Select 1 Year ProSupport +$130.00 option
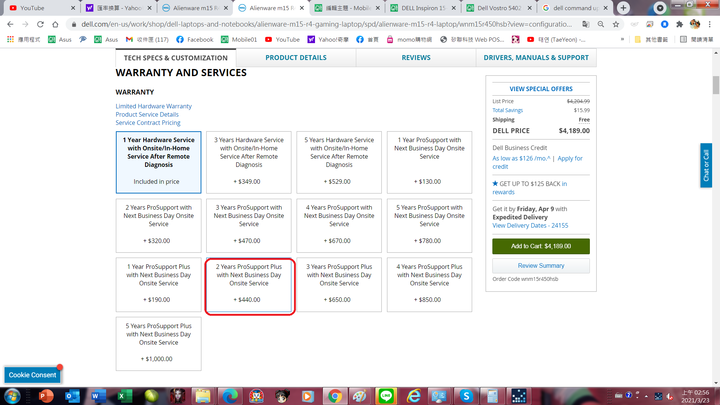 [429, 162]
